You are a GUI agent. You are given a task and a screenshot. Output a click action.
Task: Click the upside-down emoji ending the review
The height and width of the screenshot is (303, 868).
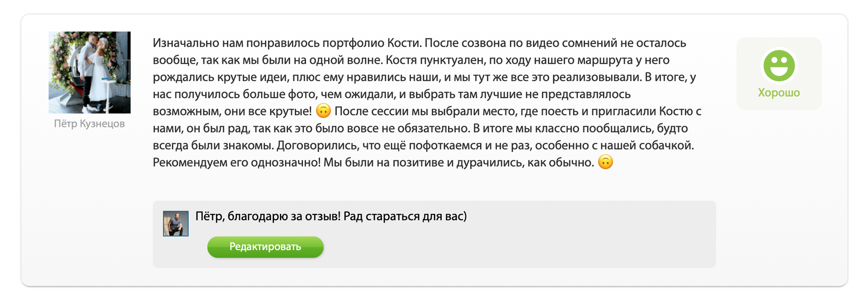point(605,162)
